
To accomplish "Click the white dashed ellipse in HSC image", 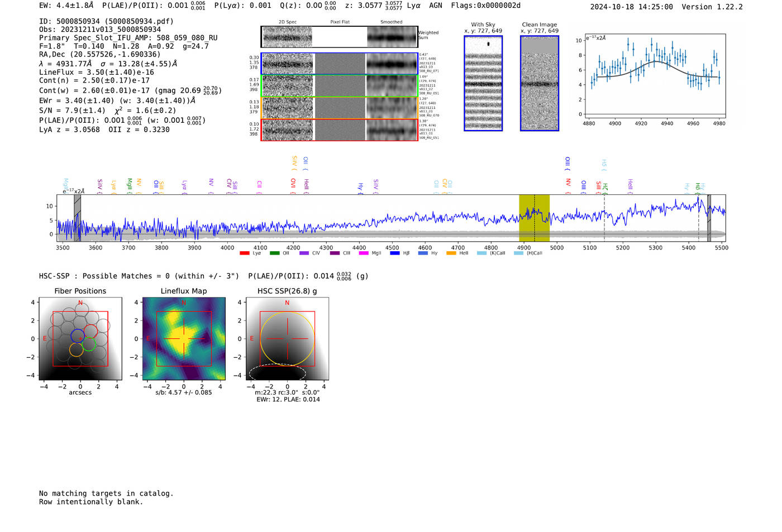I will coord(278,372).
